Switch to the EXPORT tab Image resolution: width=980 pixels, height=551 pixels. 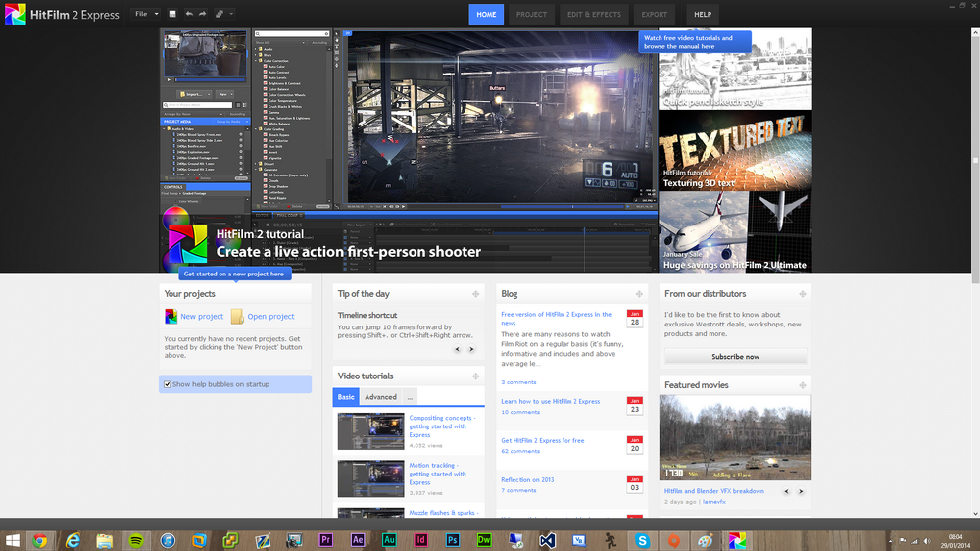(x=655, y=15)
